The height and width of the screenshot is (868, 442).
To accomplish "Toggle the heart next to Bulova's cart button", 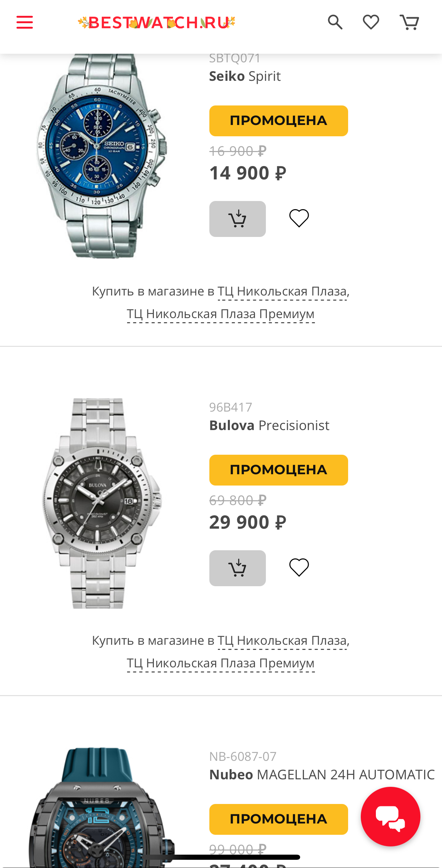I will coord(299,568).
